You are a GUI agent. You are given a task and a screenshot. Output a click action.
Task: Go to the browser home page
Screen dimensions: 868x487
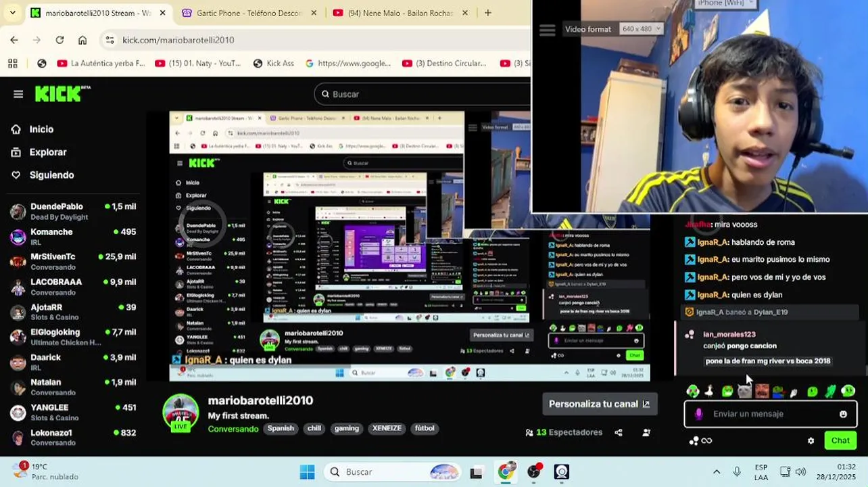pyautogui.click(x=82, y=40)
